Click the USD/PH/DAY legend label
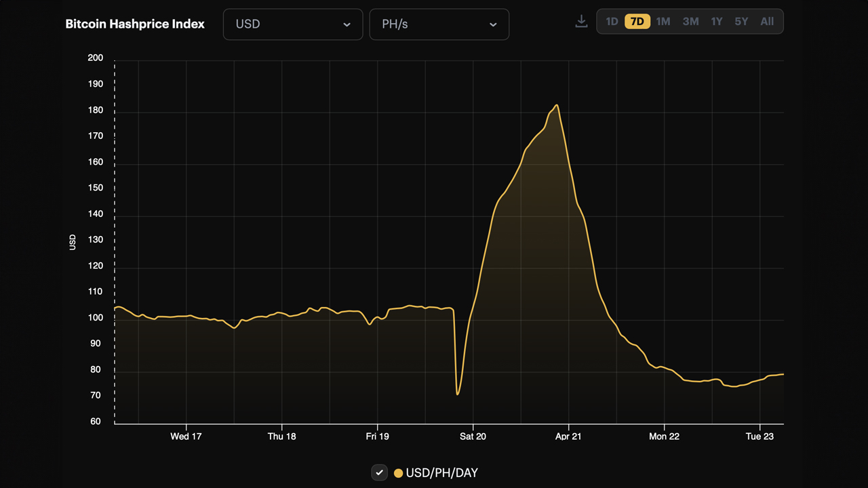This screenshot has width=868, height=488. [x=441, y=472]
